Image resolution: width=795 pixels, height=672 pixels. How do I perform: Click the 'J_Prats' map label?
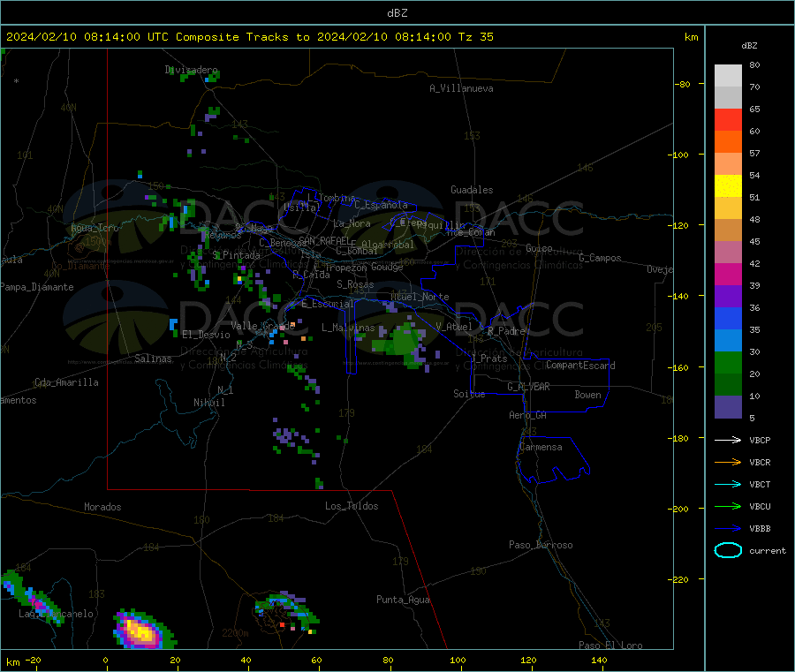tap(488, 359)
